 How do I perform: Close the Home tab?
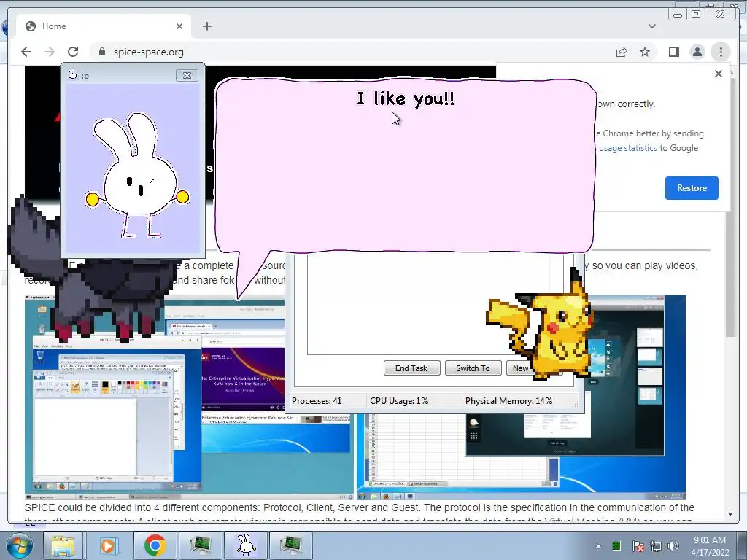[x=179, y=26]
